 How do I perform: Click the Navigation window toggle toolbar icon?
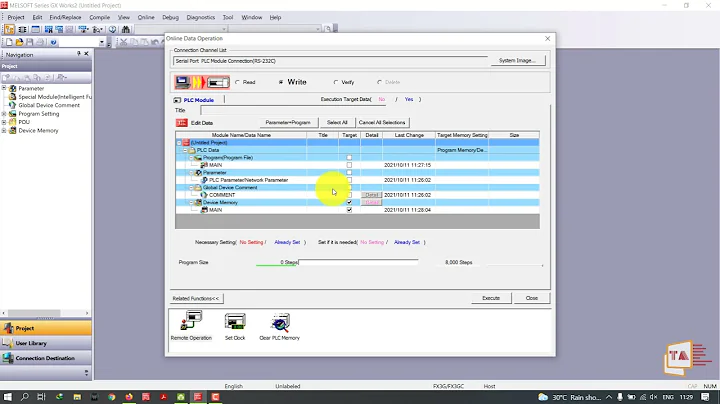(9, 29)
